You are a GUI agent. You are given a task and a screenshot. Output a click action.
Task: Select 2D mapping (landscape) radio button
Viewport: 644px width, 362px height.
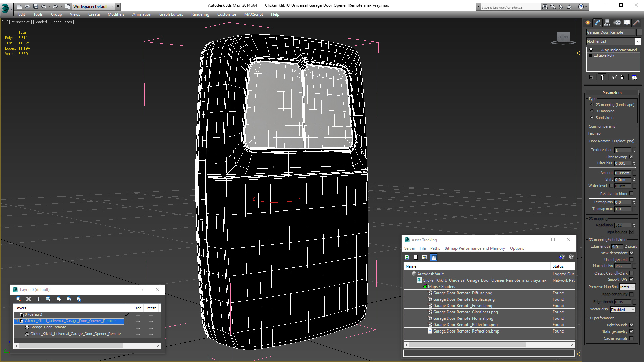(x=592, y=105)
